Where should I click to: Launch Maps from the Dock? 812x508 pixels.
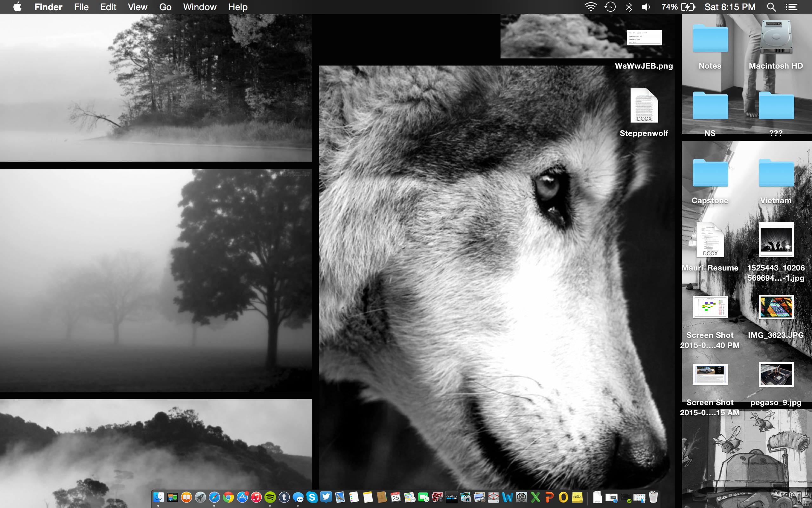click(410, 497)
